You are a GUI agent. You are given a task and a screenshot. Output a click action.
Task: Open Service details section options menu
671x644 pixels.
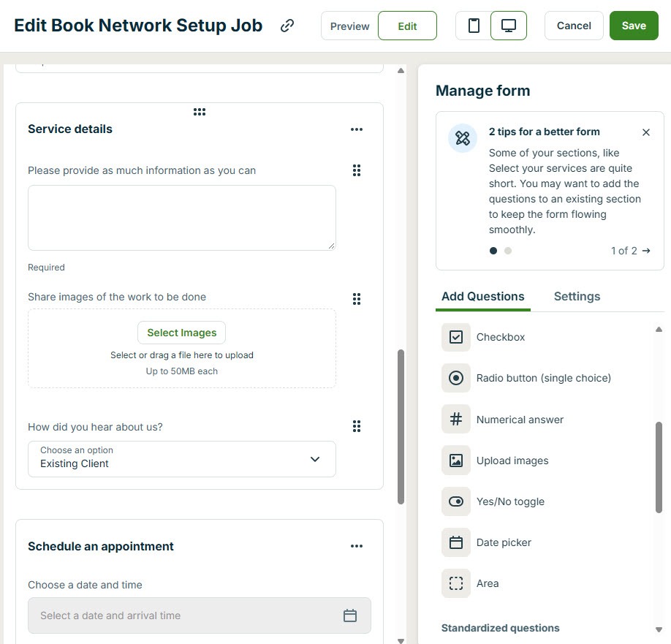pyautogui.click(x=357, y=129)
